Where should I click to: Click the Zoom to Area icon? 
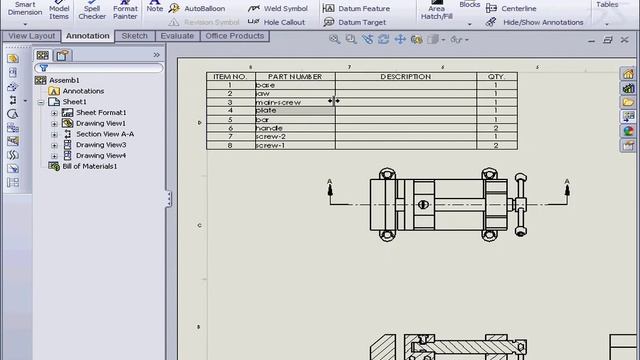(351, 39)
